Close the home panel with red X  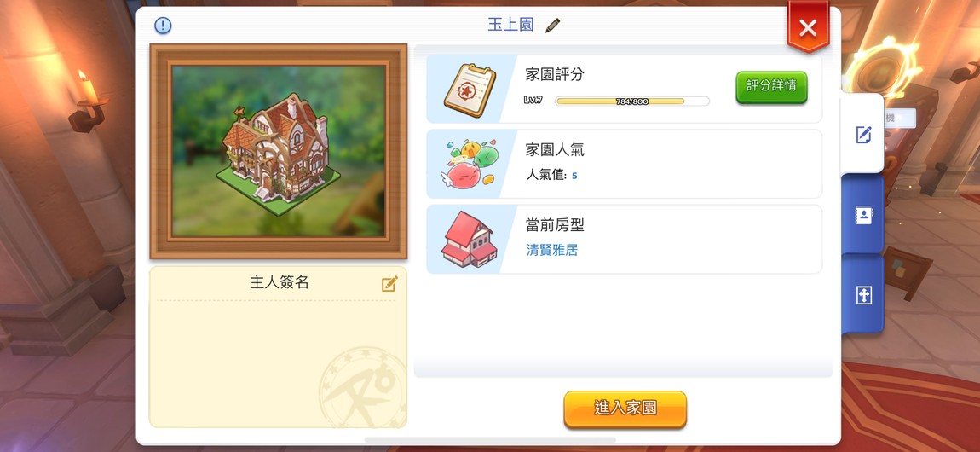coord(808,27)
